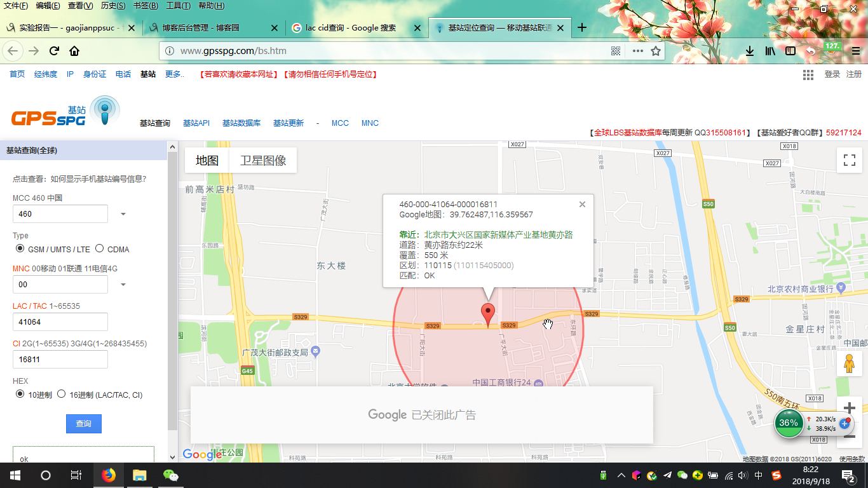Go back to the previous page

pyautogui.click(x=13, y=51)
